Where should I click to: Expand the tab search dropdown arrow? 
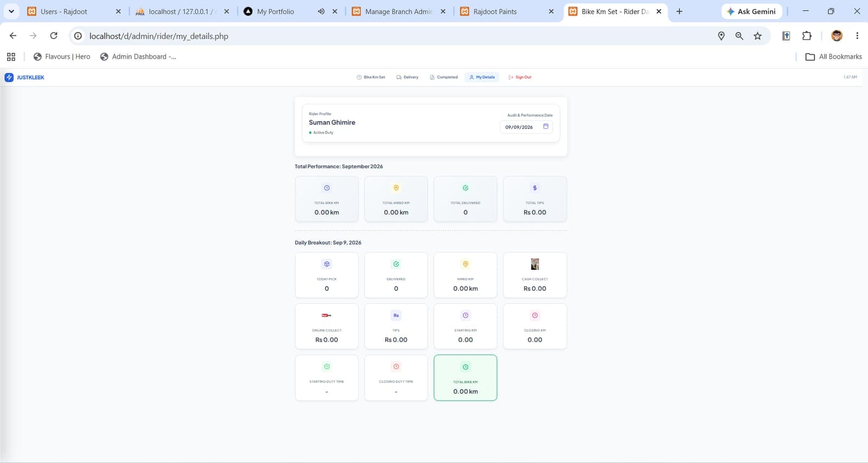point(11,11)
